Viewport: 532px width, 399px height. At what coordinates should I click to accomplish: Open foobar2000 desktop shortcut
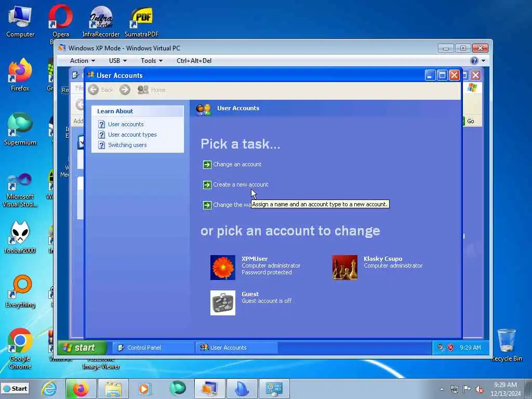tap(20, 237)
